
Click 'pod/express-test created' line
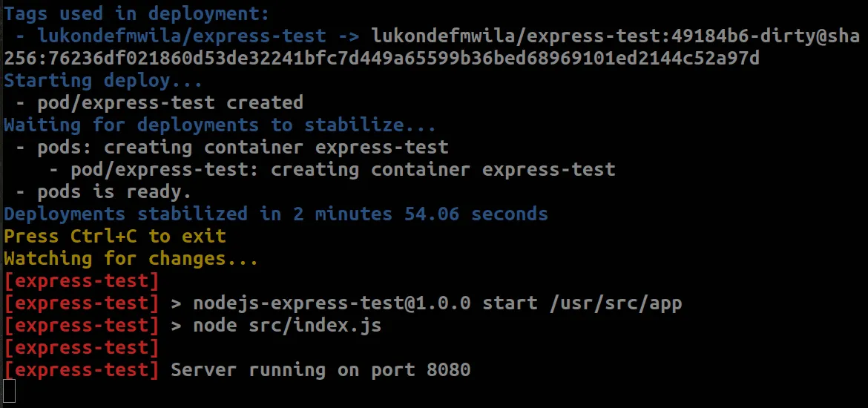[x=170, y=102]
